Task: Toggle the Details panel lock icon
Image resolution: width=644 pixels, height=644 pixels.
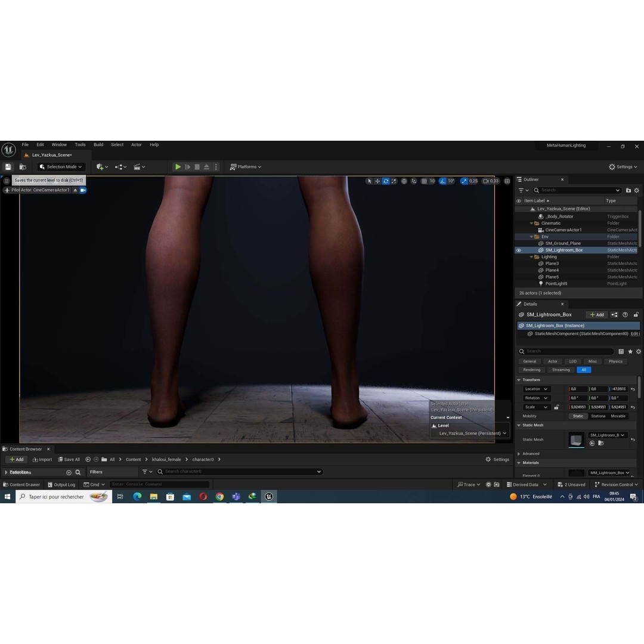Action: (636, 315)
